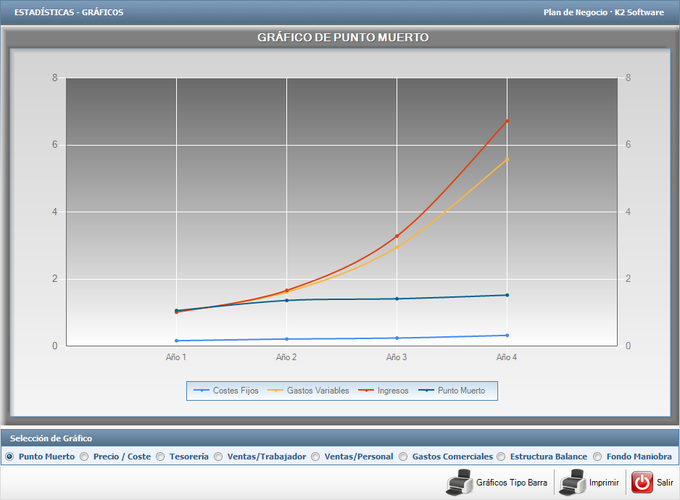Click the Imprimir button label
Image resolution: width=680 pixels, height=500 pixels.
[604, 483]
